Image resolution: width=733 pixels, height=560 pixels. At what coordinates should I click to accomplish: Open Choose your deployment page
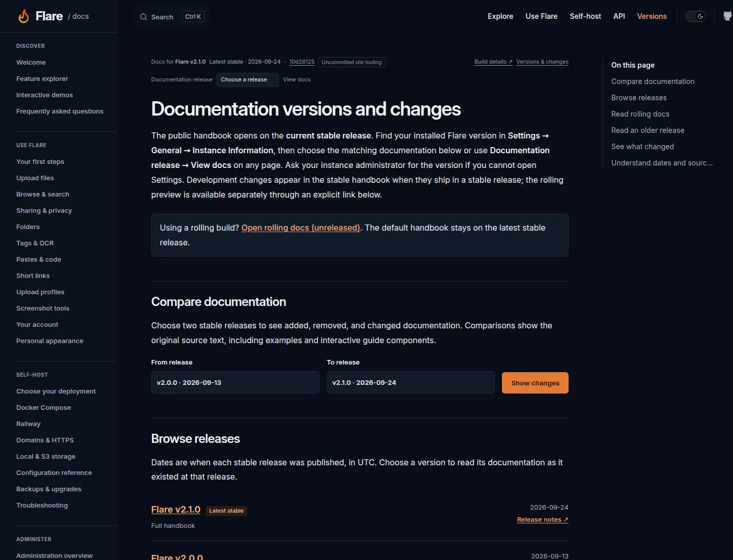tap(56, 391)
